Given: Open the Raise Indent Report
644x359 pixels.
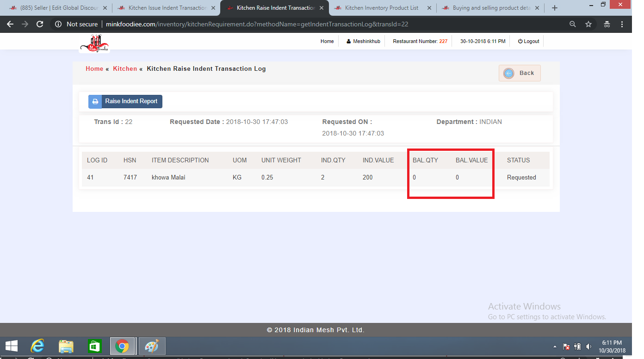Looking at the screenshot, I should tap(125, 101).
